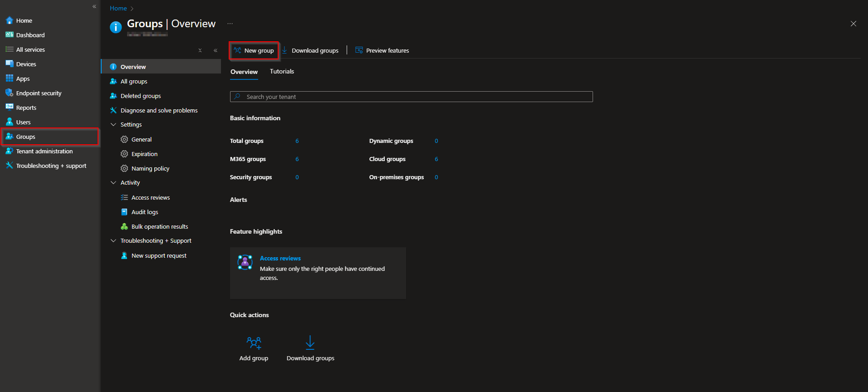Open the Access reviews feature highlight link

[x=280, y=258]
